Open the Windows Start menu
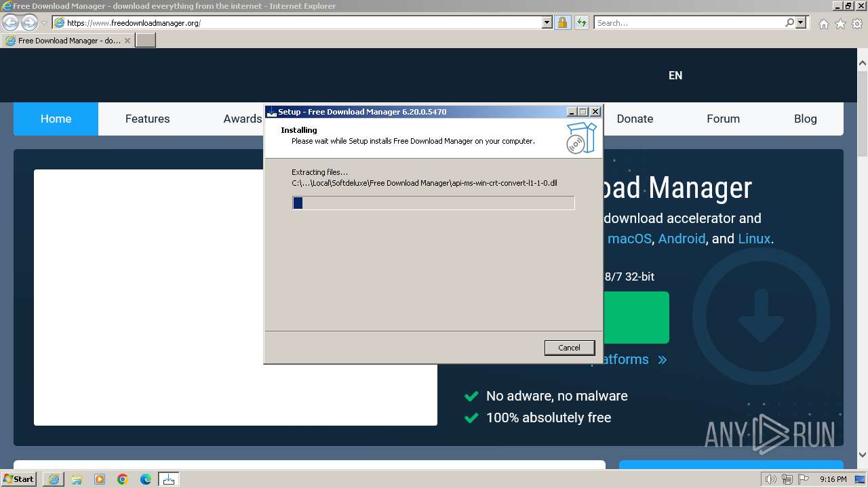The width and height of the screenshot is (868, 488). 19,479
